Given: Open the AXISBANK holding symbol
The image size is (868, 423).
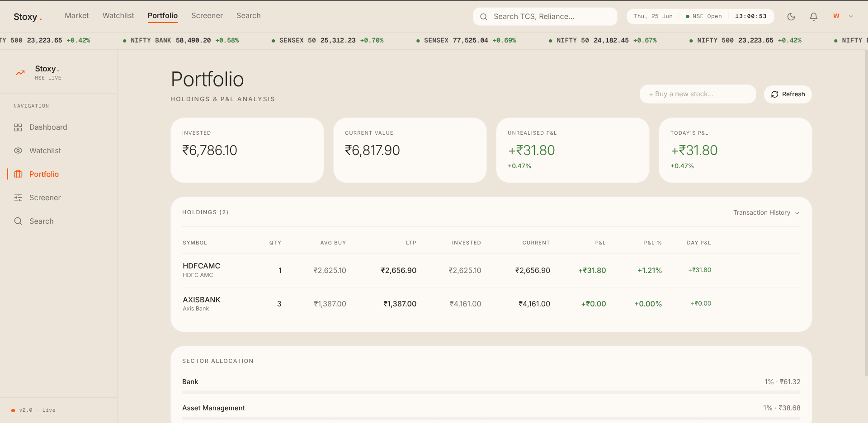Looking at the screenshot, I should click(x=202, y=300).
